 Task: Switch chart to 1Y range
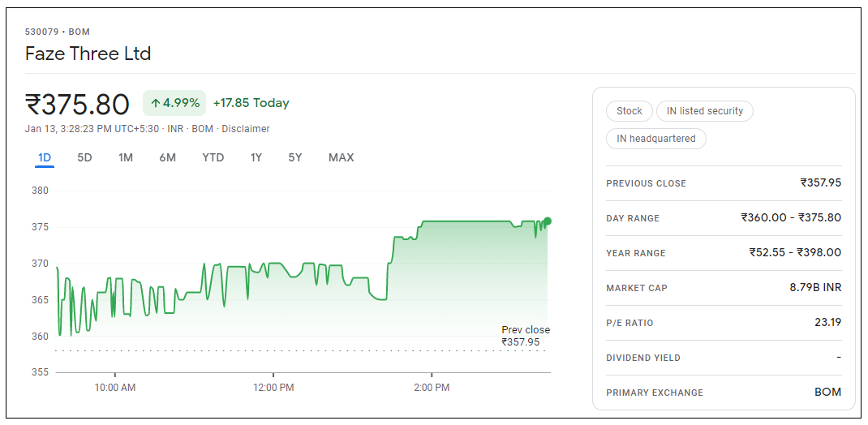click(256, 157)
